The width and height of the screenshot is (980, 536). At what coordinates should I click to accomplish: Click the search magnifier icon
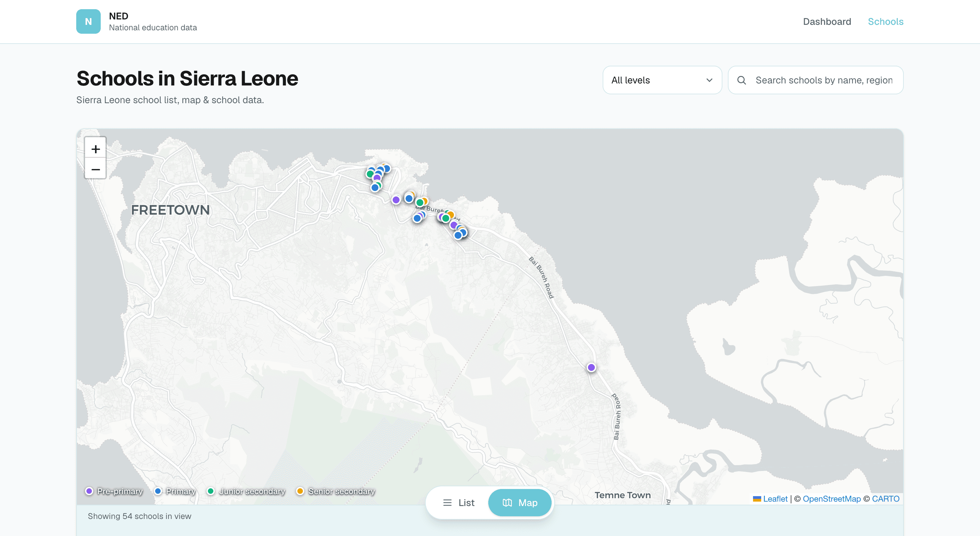tap(741, 80)
